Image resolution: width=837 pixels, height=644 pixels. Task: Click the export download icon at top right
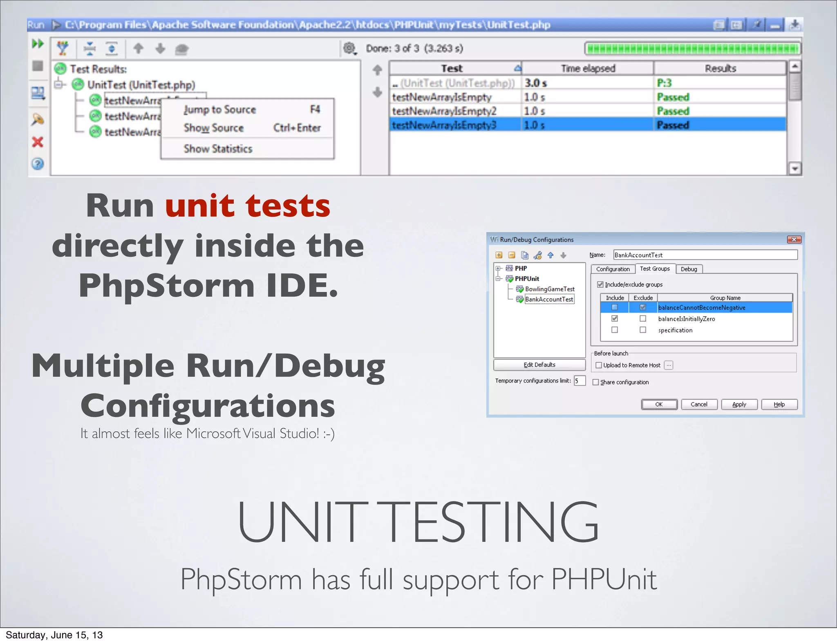tap(794, 25)
